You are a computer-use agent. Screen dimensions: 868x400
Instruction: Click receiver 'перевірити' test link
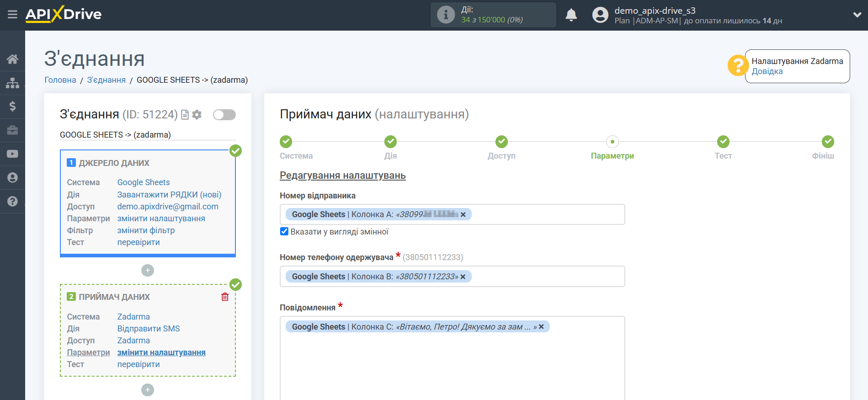(138, 364)
